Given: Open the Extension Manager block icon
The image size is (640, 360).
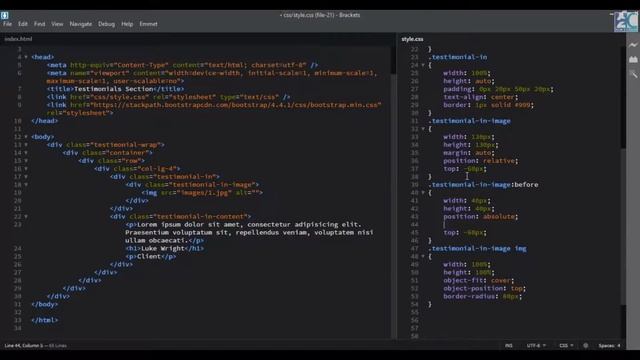Looking at the screenshot, I should coord(633,60).
